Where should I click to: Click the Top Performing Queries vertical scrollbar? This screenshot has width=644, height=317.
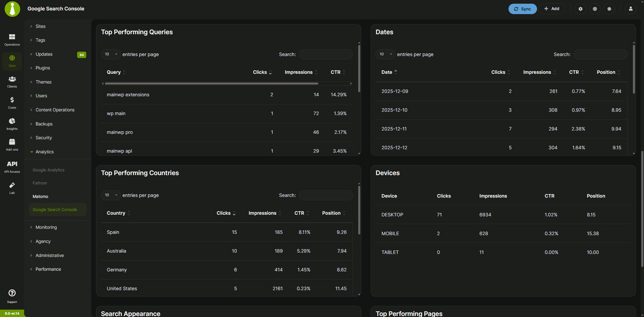coord(359,68)
